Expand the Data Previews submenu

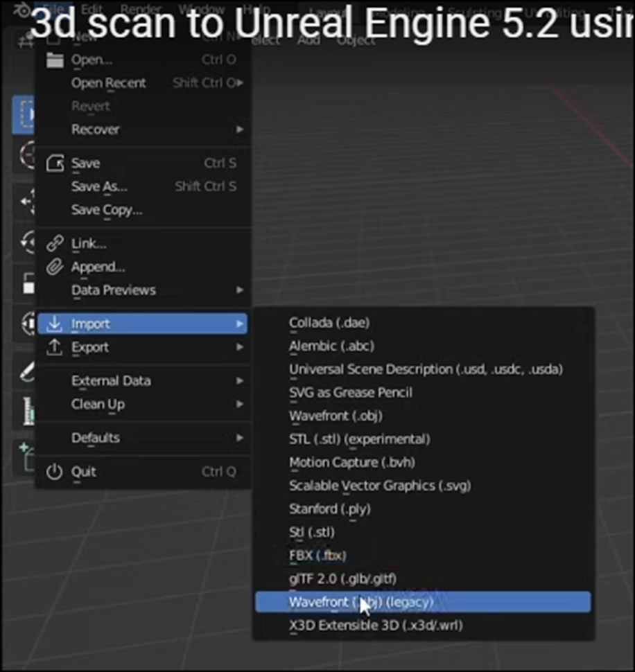point(143,290)
